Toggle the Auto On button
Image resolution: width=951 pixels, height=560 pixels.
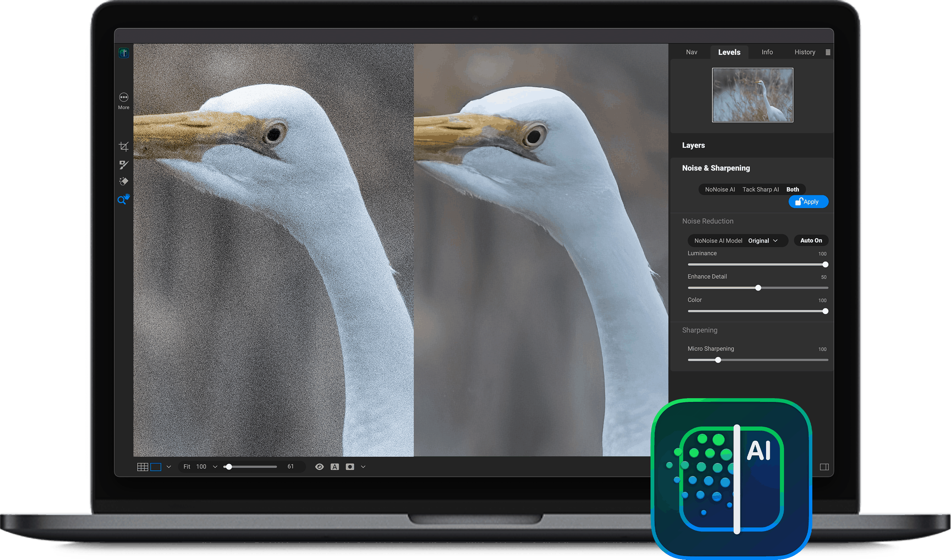pos(810,240)
